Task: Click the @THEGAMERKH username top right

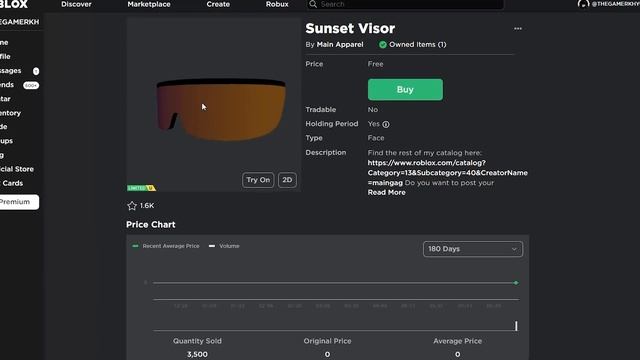Action: point(616,4)
